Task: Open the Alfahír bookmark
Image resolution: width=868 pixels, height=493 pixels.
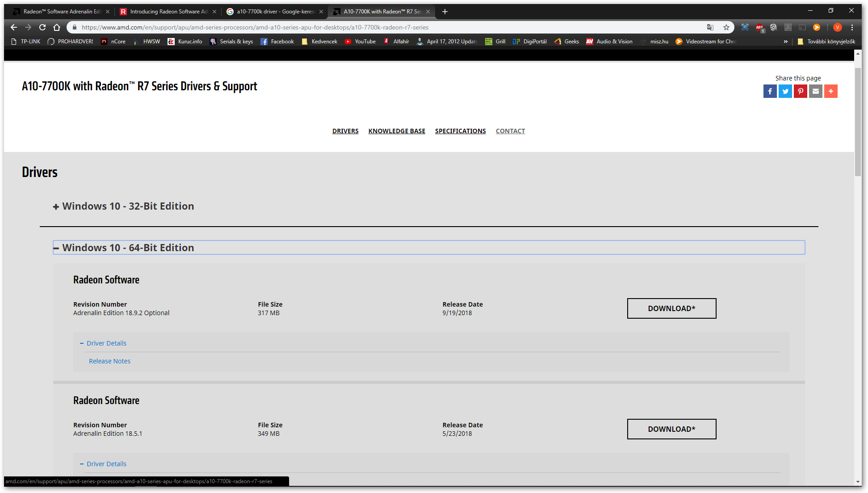Action: click(396, 42)
